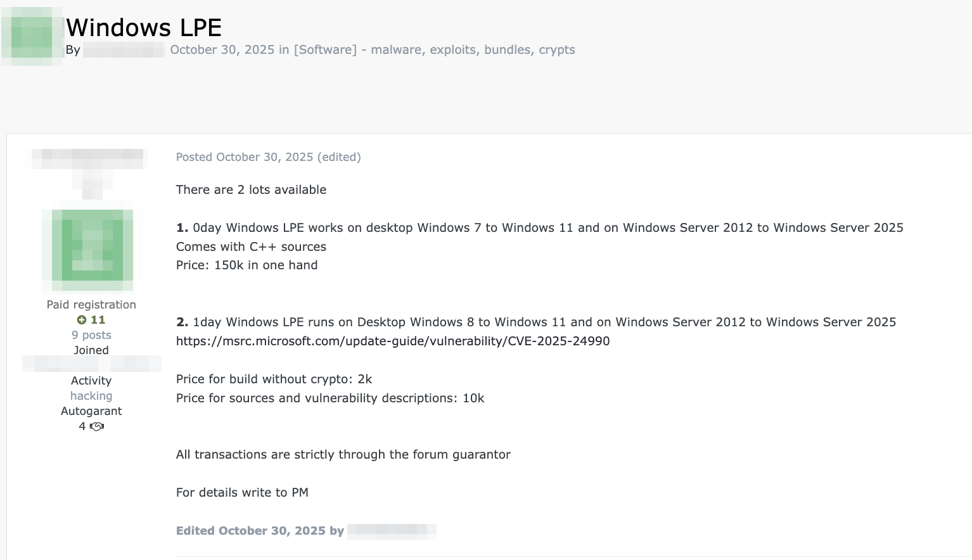Viewport: 972px width, 560px height.
Task: Click the "Windows LPE" thread title
Action: tap(144, 27)
